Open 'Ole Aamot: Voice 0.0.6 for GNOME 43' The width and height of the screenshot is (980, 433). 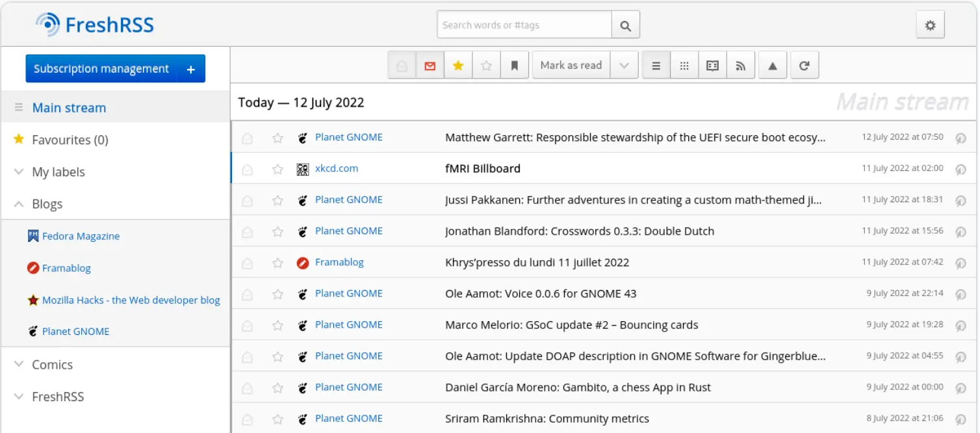[x=541, y=294]
